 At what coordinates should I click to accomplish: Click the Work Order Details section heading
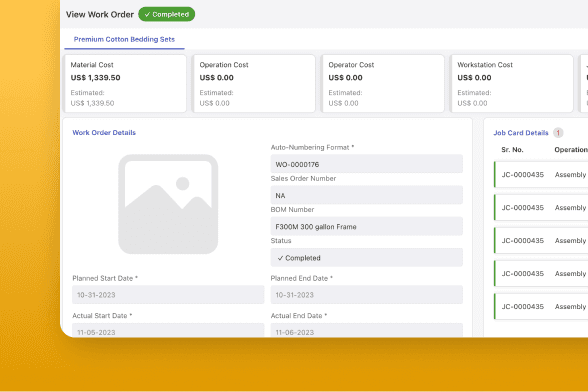coord(104,132)
